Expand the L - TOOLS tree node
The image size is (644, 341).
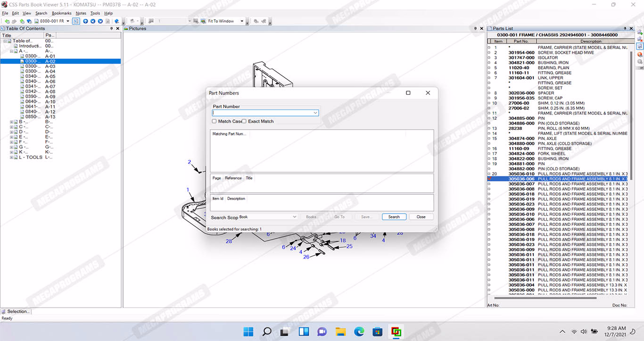[x=12, y=157]
